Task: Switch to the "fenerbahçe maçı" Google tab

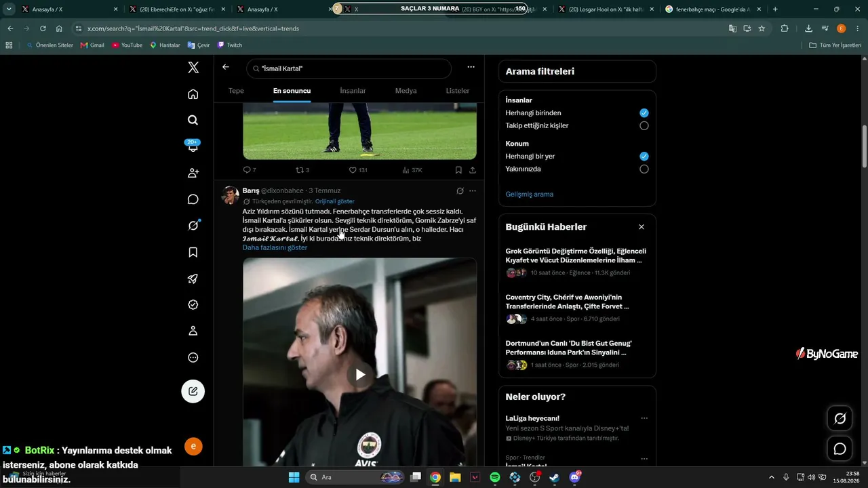Action: point(713,9)
